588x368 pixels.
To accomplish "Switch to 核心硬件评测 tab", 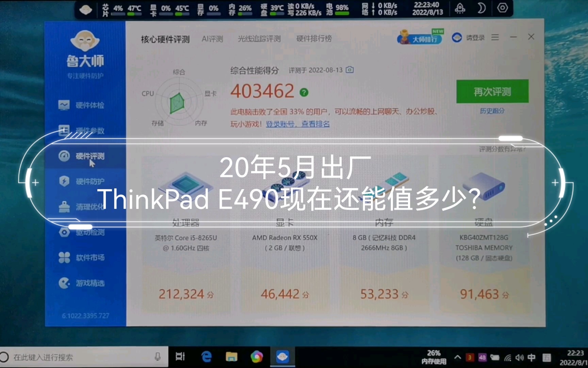I will pyautogui.click(x=165, y=39).
